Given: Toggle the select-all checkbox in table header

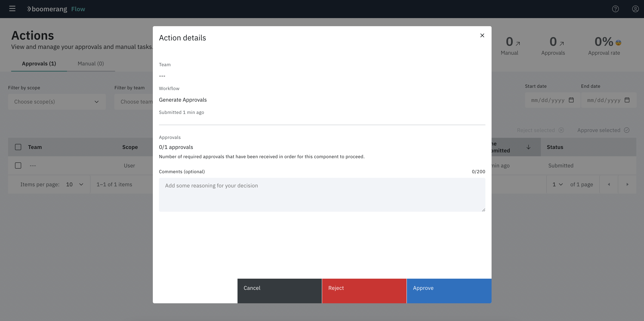Looking at the screenshot, I should (18, 147).
